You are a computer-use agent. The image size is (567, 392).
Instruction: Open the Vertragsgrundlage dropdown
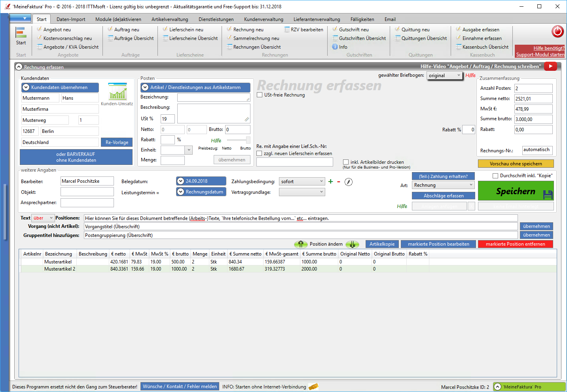coord(302,192)
